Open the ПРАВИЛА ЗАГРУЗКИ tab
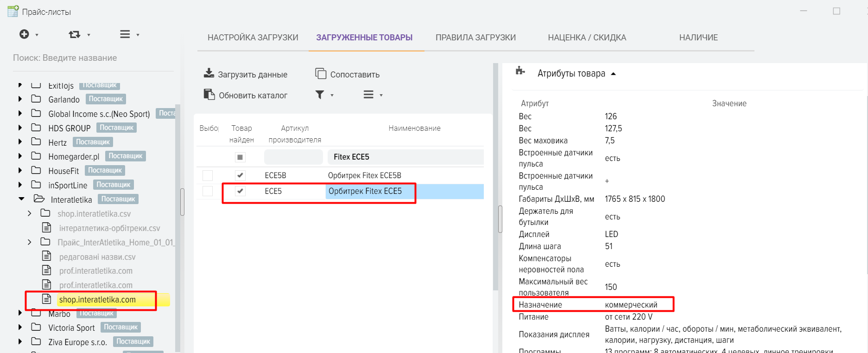 pyautogui.click(x=475, y=38)
